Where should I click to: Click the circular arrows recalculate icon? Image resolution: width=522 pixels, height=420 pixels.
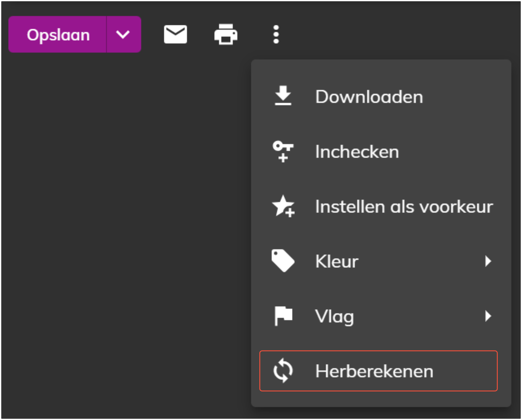(283, 371)
